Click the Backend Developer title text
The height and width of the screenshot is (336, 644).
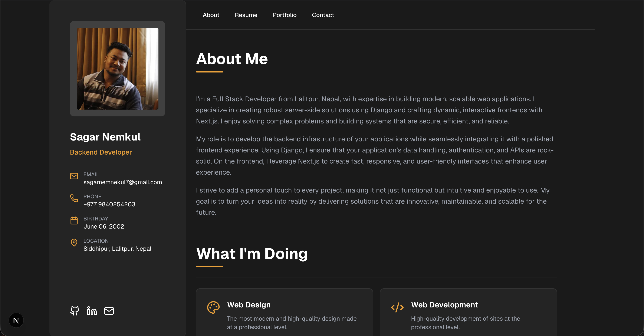tap(101, 152)
